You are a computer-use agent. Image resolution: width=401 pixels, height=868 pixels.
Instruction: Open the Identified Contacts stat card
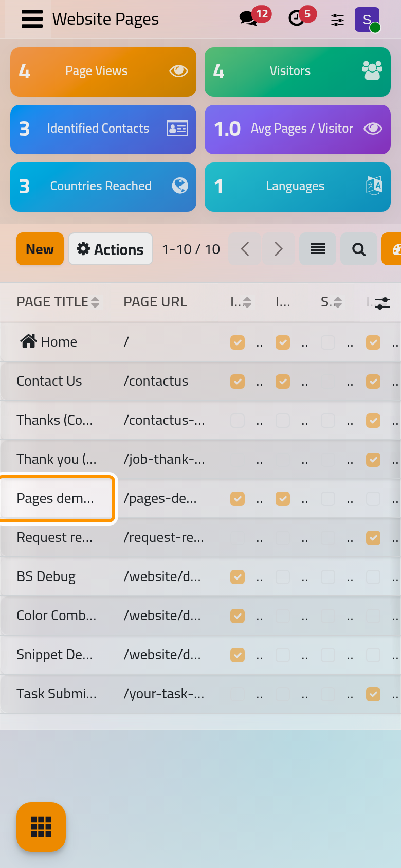[103, 130]
